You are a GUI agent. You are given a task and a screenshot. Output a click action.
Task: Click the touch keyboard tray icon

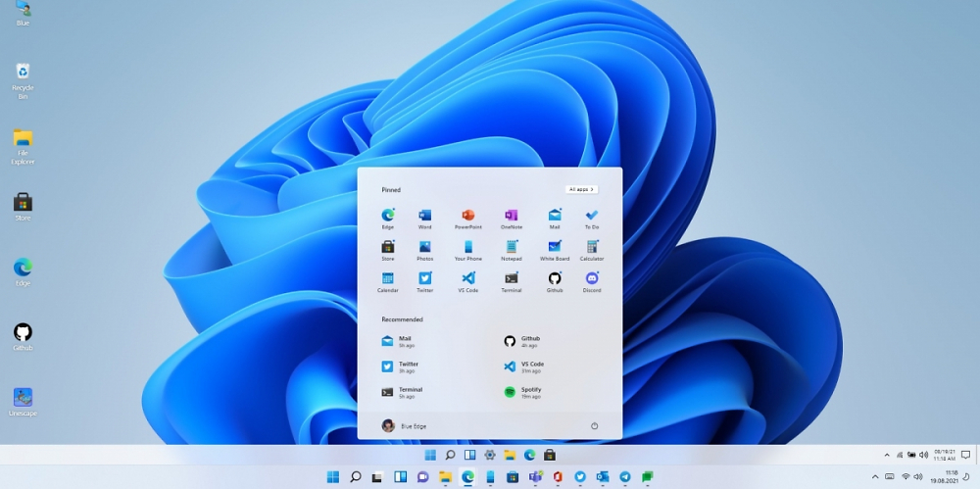[890, 476]
